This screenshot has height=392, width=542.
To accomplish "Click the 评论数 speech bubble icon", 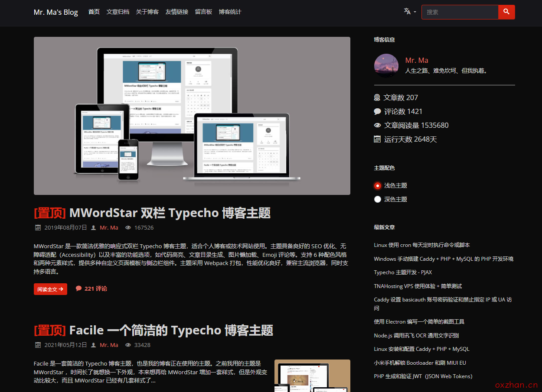I will [x=377, y=111].
